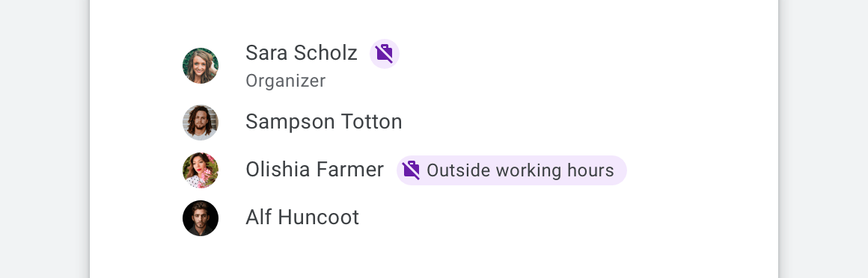Click blank card area right of Sampson Totton
The width and height of the screenshot is (868, 278).
587,122
